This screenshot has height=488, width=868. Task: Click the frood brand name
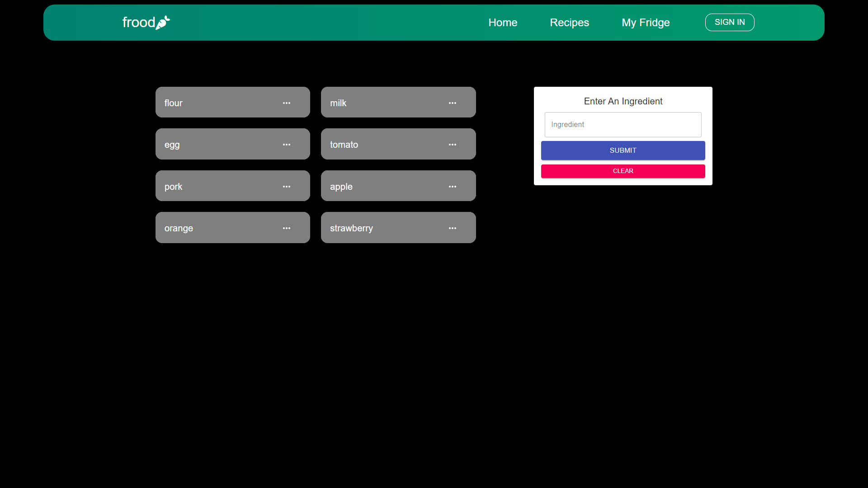[138, 22]
